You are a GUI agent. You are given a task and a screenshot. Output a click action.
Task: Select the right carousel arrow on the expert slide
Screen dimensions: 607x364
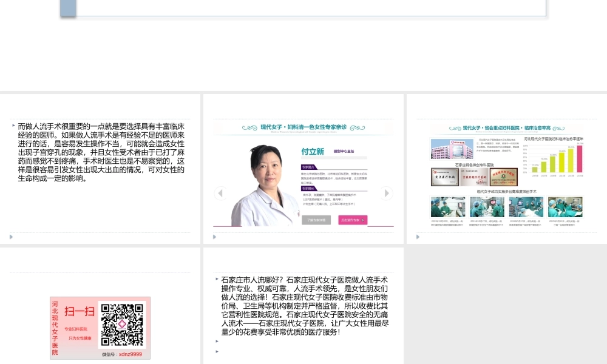click(387, 193)
